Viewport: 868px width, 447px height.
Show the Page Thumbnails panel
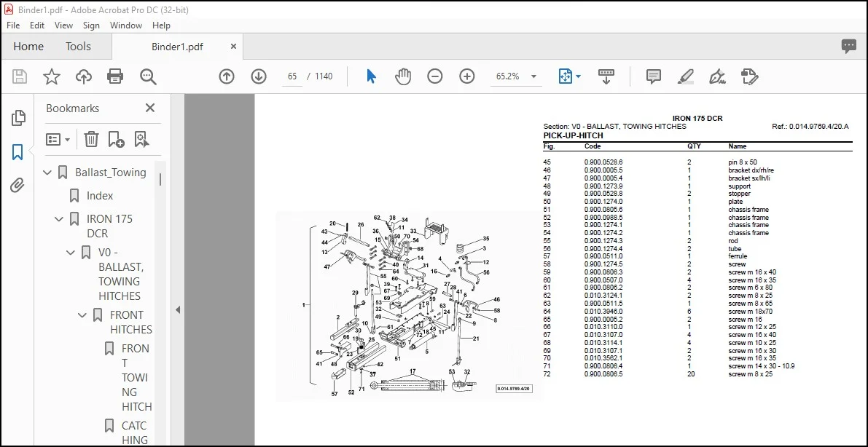point(17,117)
